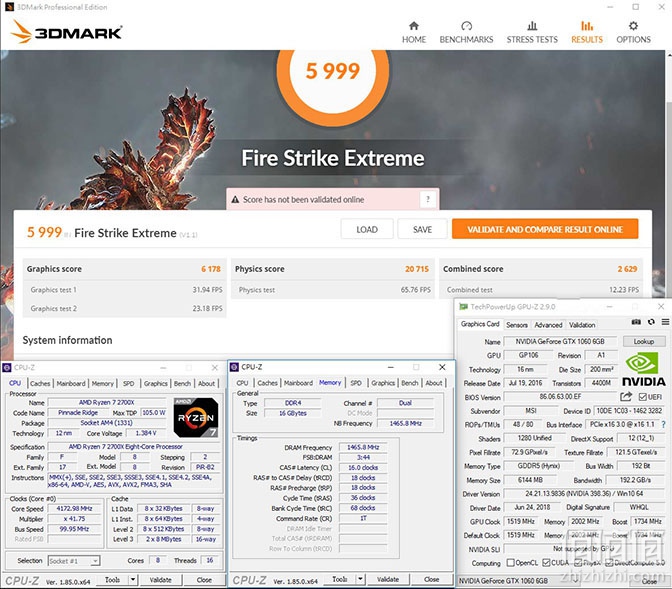Click the Lookup button in GPU-Z
The image size is (672, 589).
(x=644, y=342)
